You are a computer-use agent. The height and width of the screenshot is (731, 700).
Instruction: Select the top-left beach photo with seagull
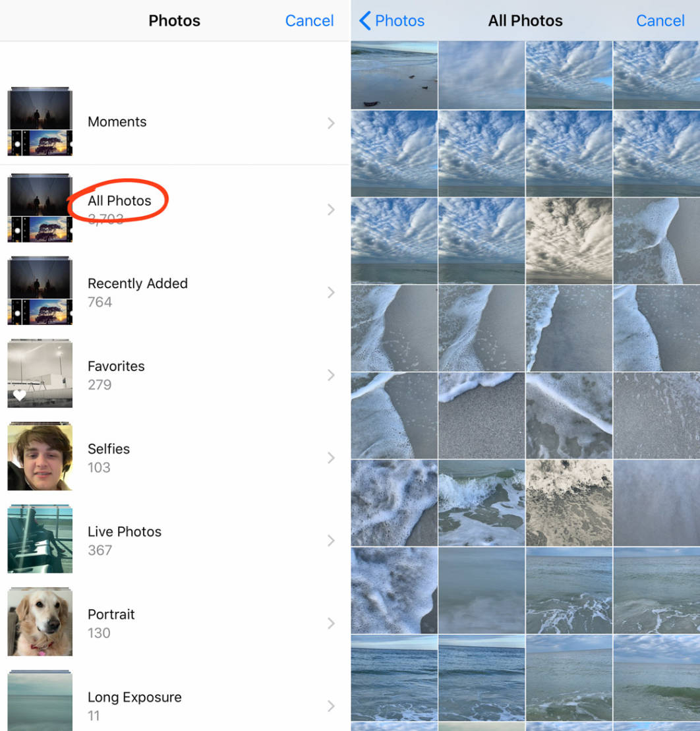tap(394, 74)
